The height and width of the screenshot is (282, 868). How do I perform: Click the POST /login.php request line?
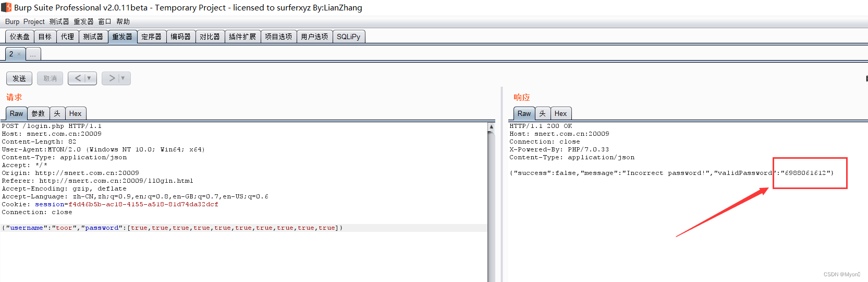click(52, 126)
